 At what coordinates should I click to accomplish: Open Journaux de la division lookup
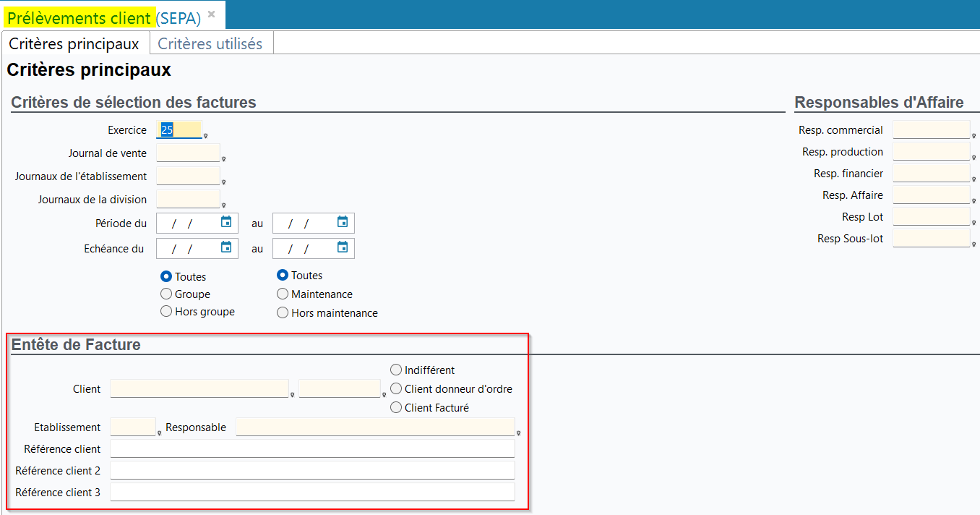[x=223, y=205]
